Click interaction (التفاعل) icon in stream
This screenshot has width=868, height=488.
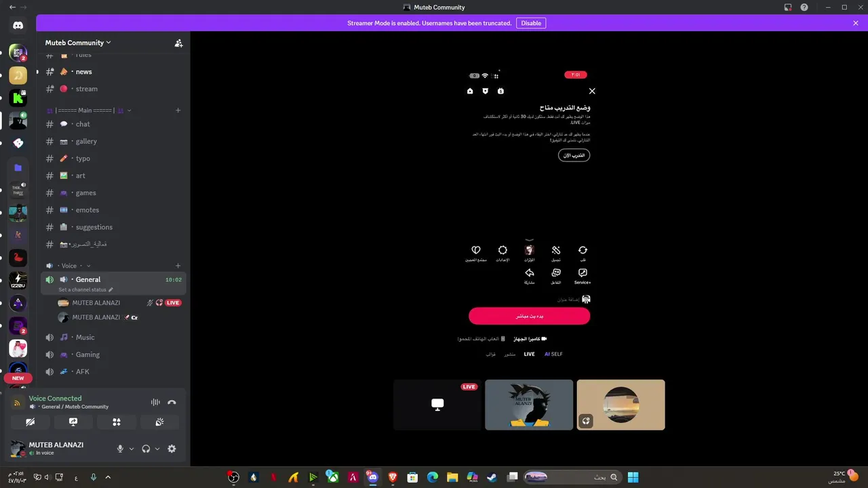556,272
